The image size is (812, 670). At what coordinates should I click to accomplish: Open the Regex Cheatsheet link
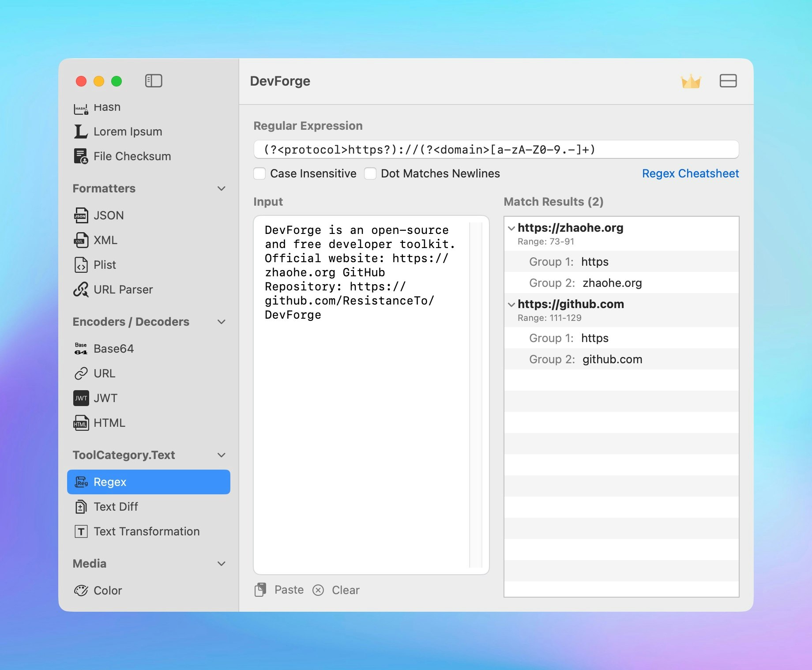click(690, 173)
